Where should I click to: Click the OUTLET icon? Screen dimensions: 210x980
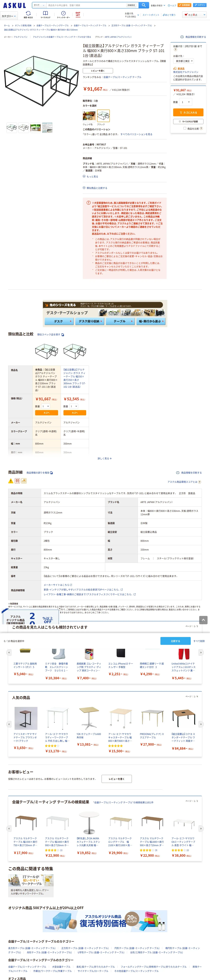[x=78, y=15]
